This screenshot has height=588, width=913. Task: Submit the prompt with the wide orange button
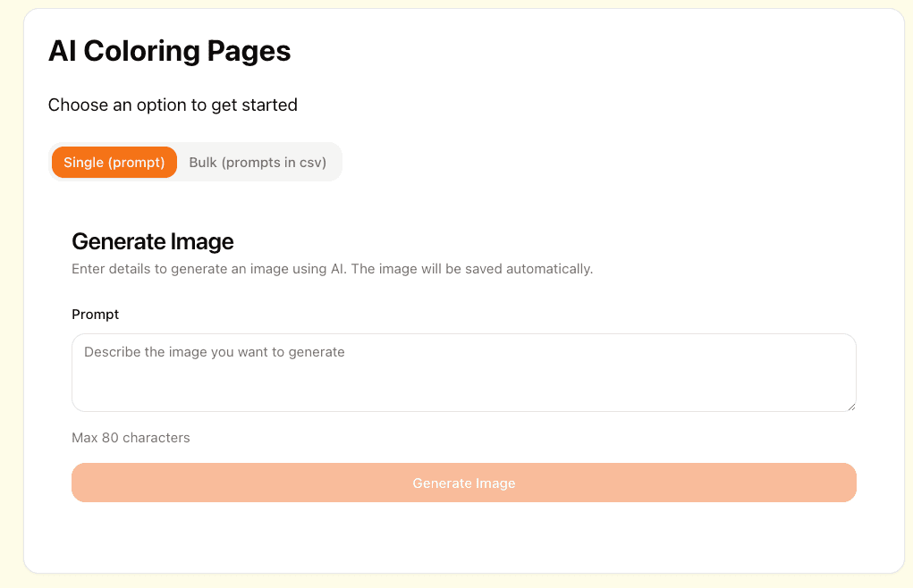(463, 483)
